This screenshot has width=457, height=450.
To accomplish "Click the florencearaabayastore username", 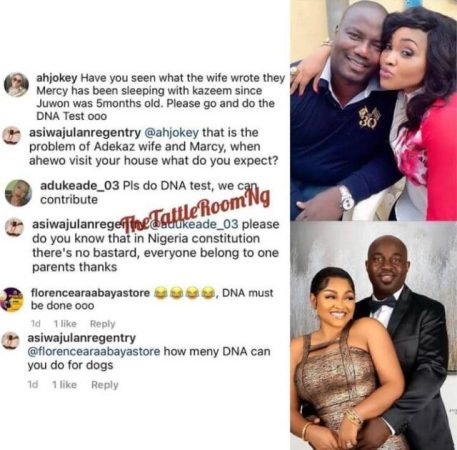I will [90, 293].
